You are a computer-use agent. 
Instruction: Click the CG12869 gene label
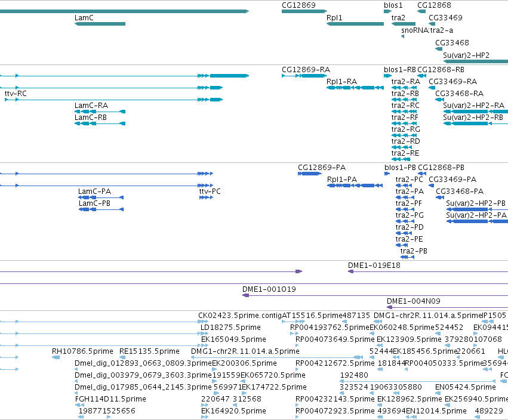298,5
